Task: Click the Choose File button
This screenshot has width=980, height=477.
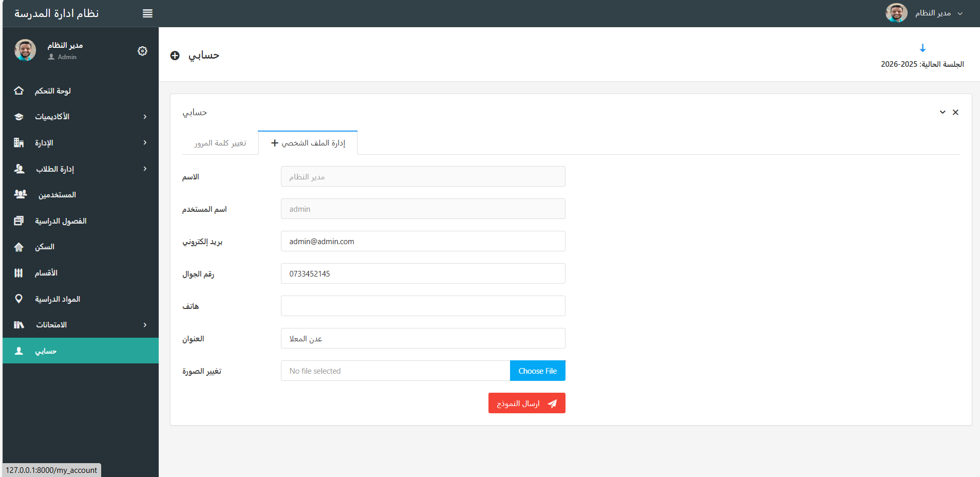Action: [537, 371]
